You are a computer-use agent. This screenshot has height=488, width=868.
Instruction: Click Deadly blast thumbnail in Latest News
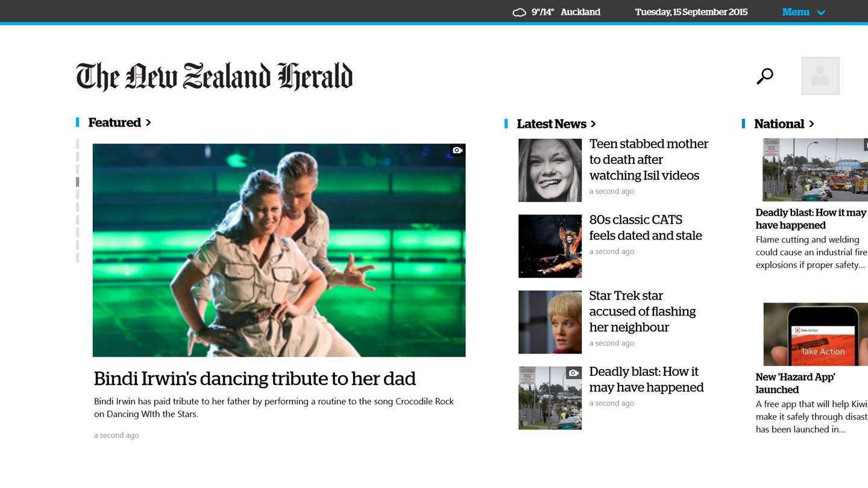coord(550,398)
